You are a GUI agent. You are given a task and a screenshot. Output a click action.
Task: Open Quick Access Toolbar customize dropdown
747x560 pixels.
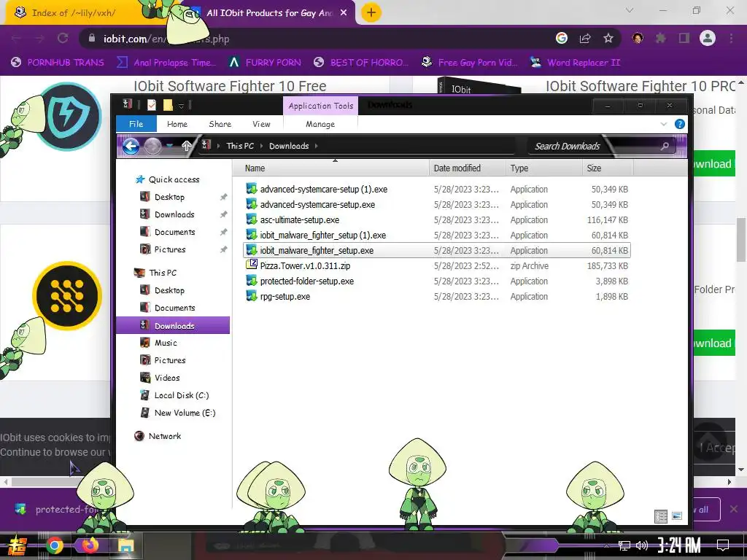[182, 105]
